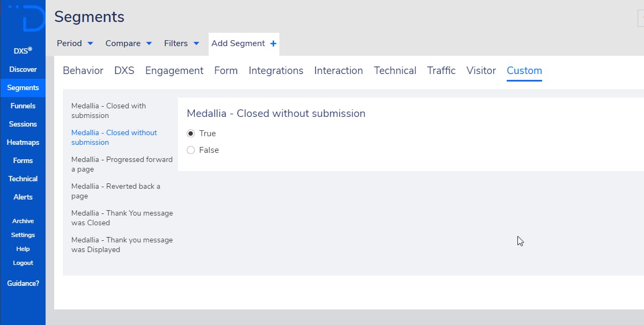Switch to the Engagement tab

[x=174, y=70]
